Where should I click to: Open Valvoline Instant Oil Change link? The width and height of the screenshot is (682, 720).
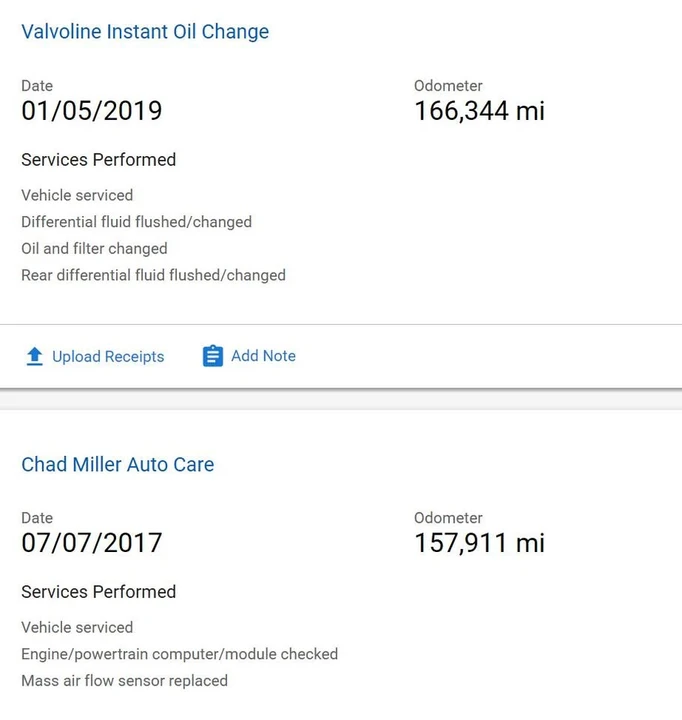(145, 32)
